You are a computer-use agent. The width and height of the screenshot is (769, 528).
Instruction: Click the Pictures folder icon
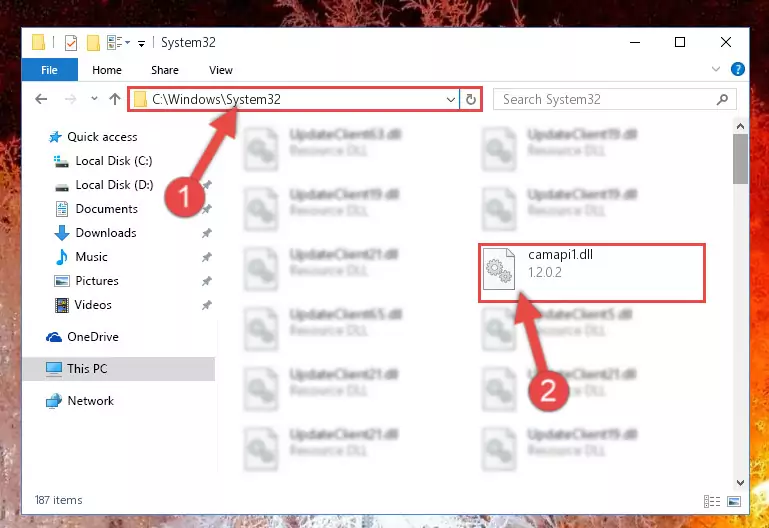click(x=62, y=281)
